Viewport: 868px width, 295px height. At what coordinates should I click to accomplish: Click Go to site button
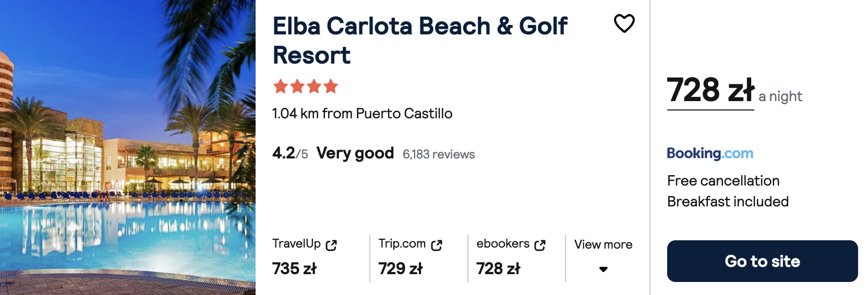coord(762,261)
